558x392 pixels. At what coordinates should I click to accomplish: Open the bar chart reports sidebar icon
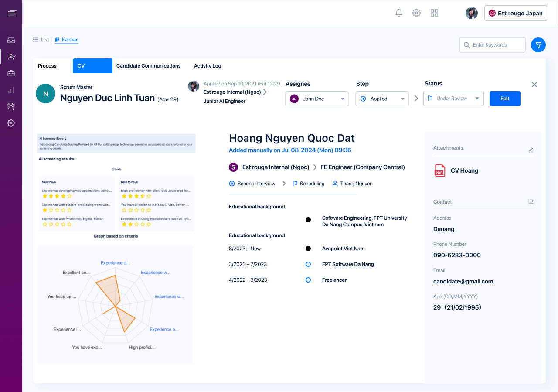(x=11, y=90)
